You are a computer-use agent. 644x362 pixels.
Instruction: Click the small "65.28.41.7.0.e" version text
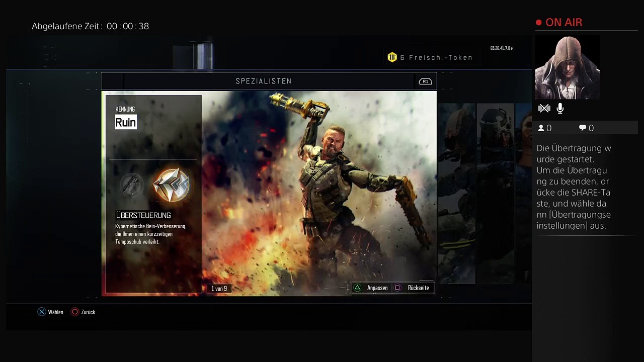502,48
